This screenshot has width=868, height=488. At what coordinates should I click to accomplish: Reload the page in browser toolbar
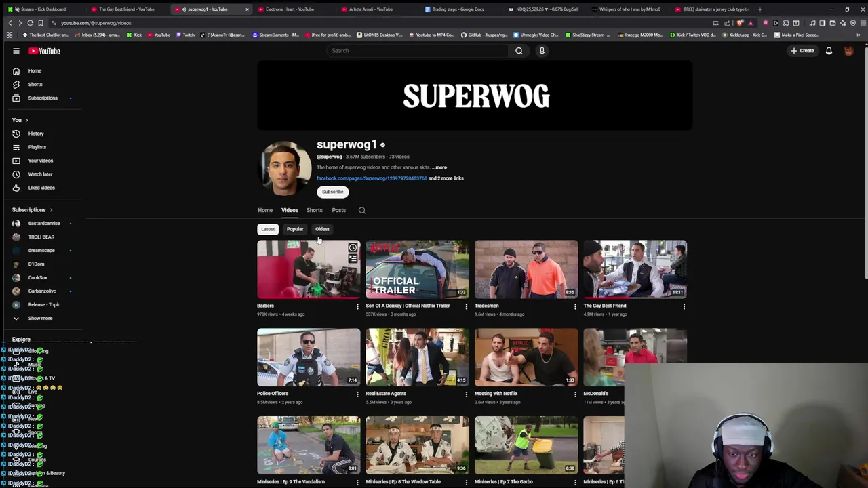(x=30, y=23)
